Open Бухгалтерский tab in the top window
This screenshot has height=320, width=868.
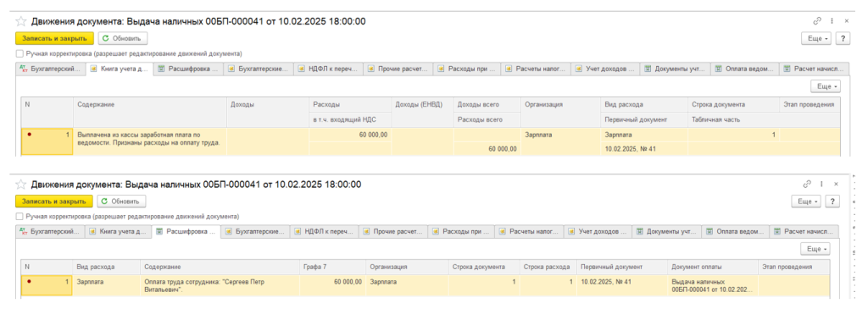51,69
